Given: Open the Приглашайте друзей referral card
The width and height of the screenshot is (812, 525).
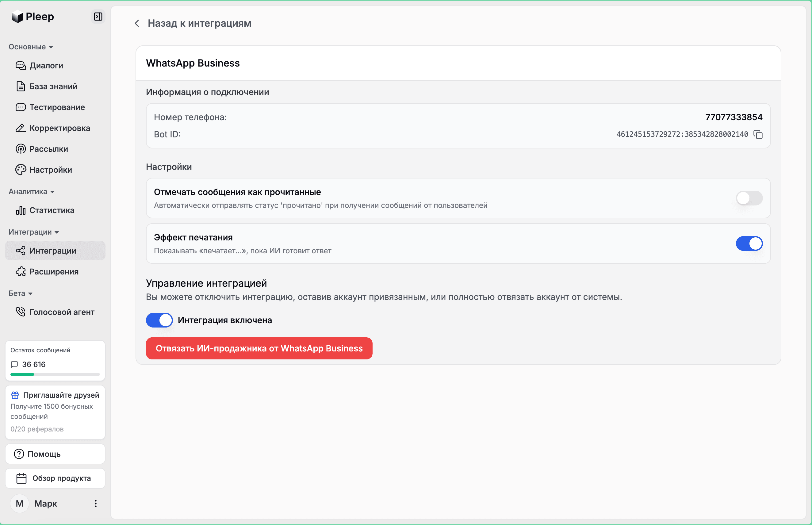Looking at the screenshot, I should pos(55,412).
